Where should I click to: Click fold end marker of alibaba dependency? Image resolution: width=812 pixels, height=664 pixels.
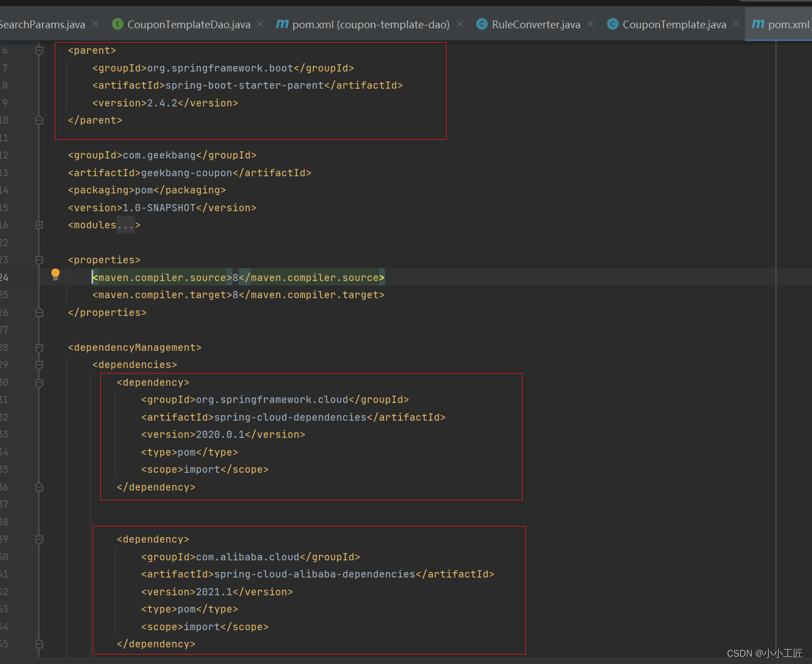coord(39,644)
